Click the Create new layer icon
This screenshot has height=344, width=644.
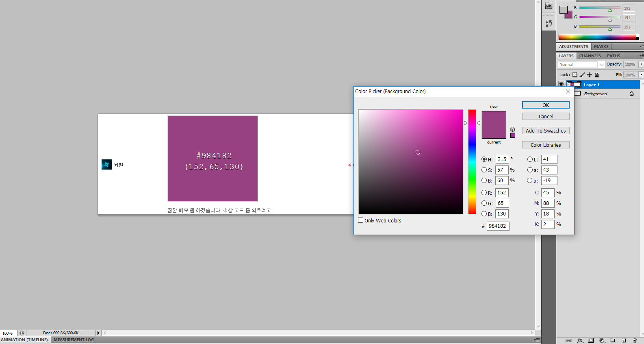[x=624, y=340]
